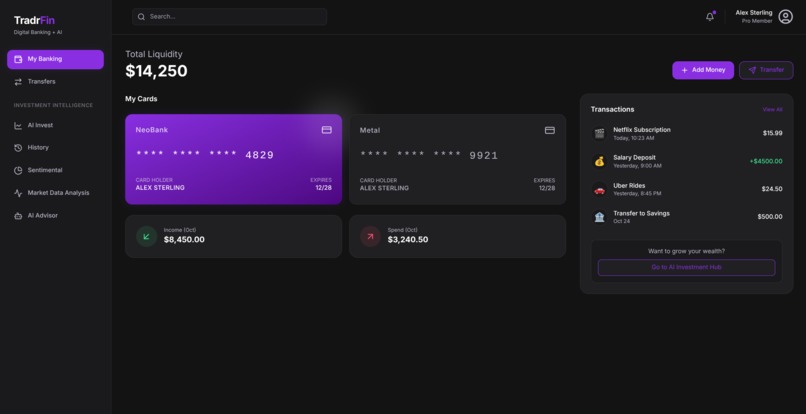Click the Transfer button

pyautogui.click(x=766, y=70)
